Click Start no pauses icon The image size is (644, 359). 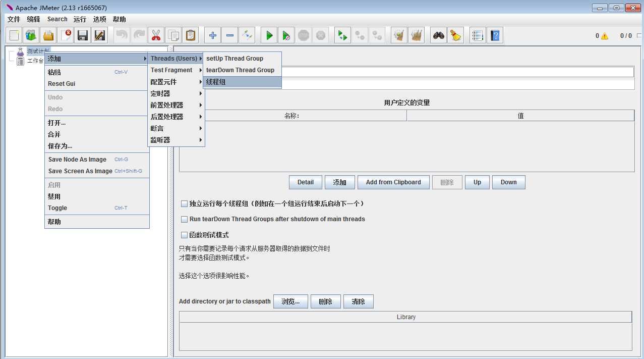286,35
